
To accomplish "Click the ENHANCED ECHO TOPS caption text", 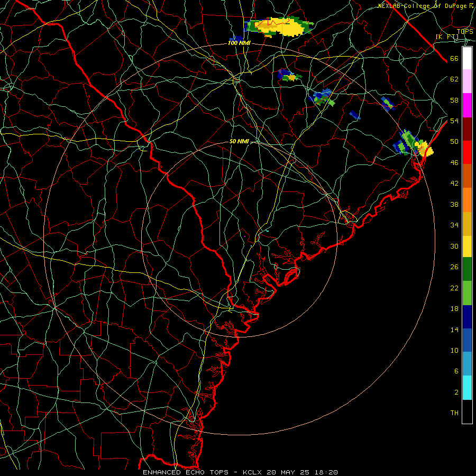I will pos(186,472).
